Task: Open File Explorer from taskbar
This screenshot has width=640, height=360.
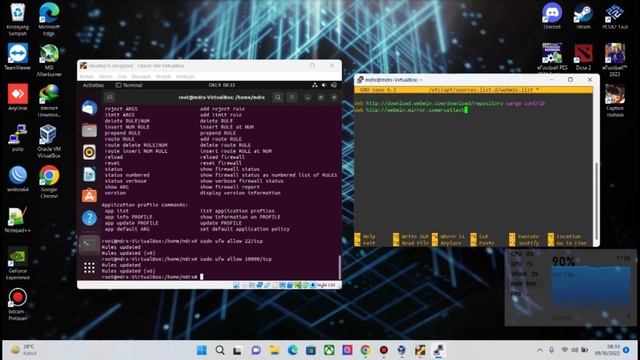Action: click(274, 350)
